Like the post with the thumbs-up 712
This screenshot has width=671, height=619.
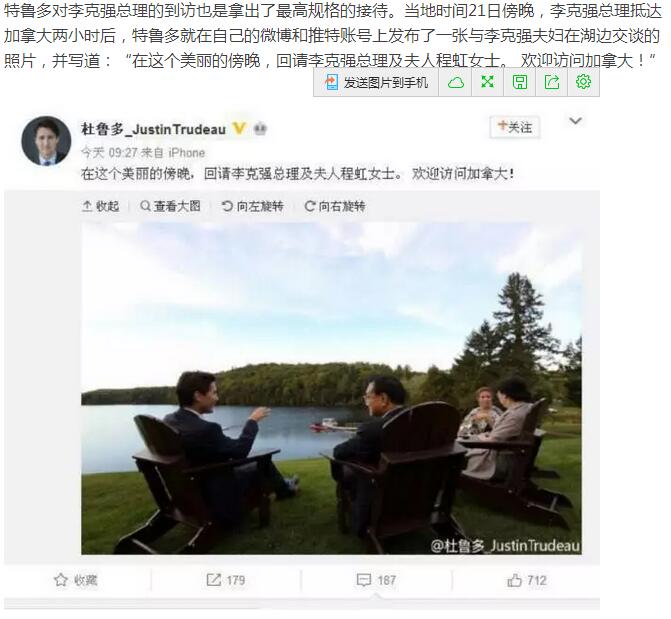pyautogui.click(x=527, y=580)
